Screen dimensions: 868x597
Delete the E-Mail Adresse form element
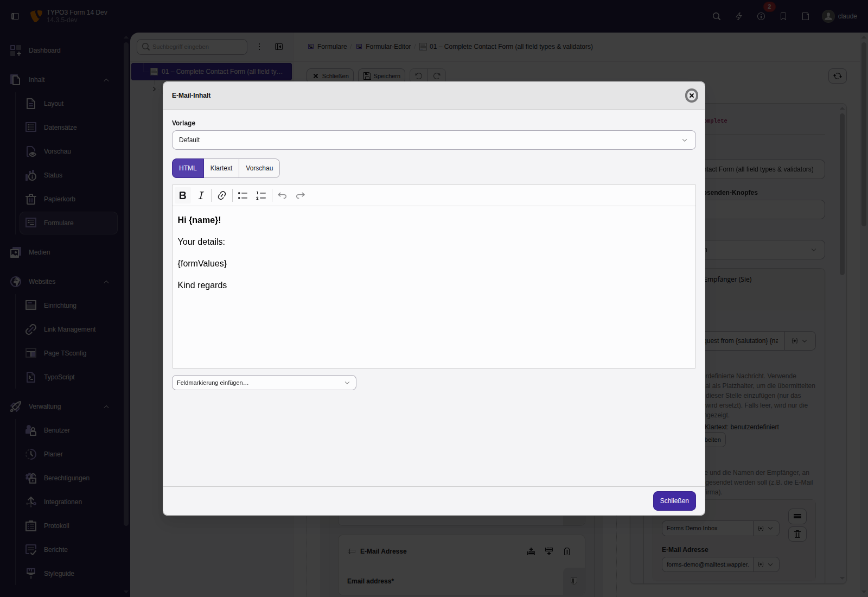pos(567,551)
